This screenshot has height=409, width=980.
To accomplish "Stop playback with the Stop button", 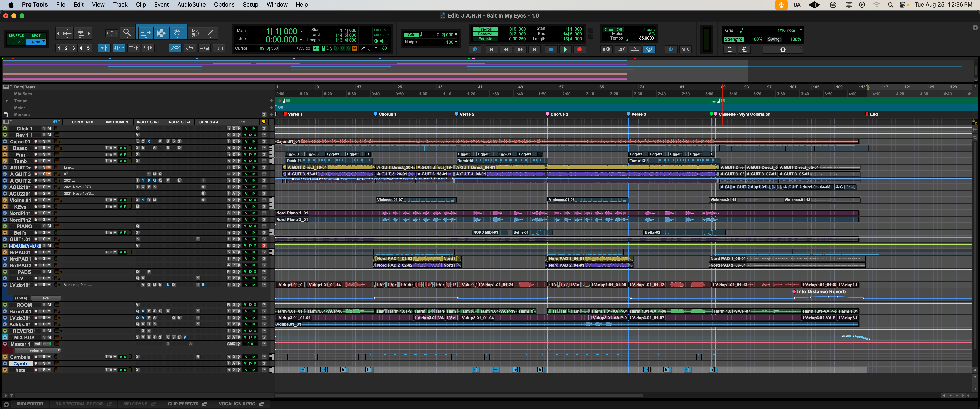I will click(x=551, y=49).
